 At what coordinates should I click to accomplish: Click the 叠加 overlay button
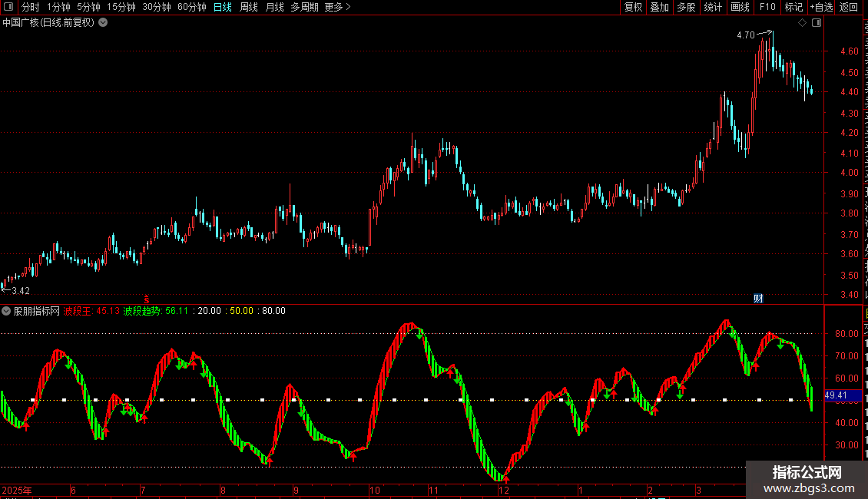(x=659, y=7)
